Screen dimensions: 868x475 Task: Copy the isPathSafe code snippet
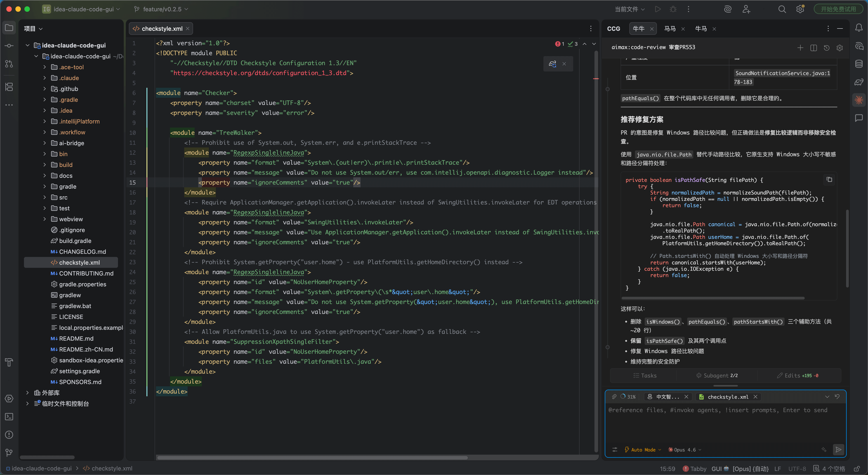[x=829, y=180]
